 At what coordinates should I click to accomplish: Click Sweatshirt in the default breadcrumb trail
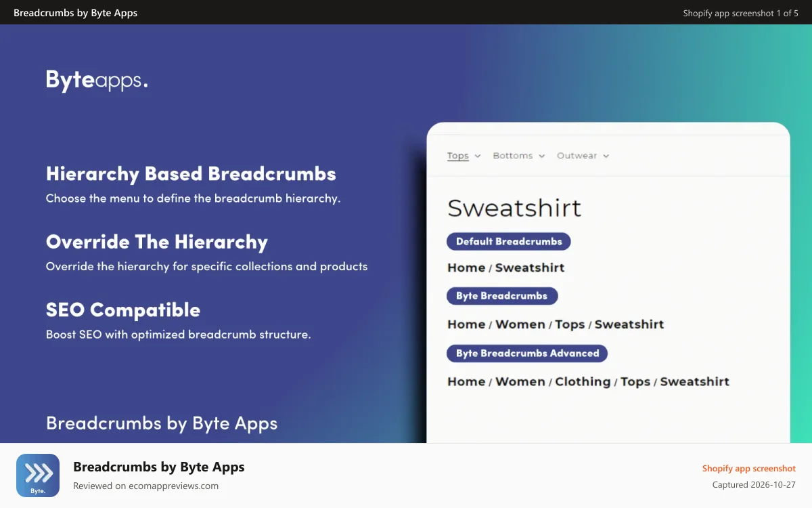pyautogui.click(x=530, y=268)
